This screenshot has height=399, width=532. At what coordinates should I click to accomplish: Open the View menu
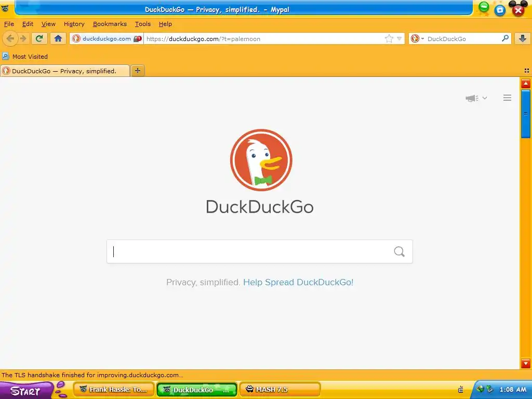48,24
